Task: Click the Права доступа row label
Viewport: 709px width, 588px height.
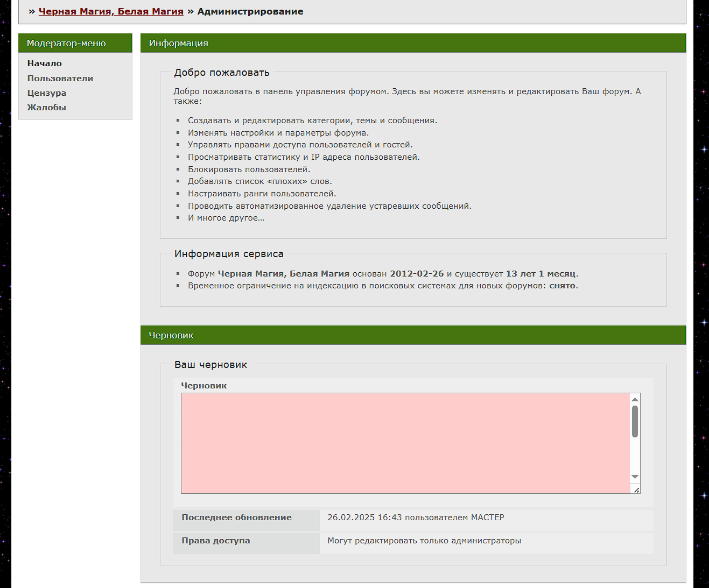Action: (216, 541)
